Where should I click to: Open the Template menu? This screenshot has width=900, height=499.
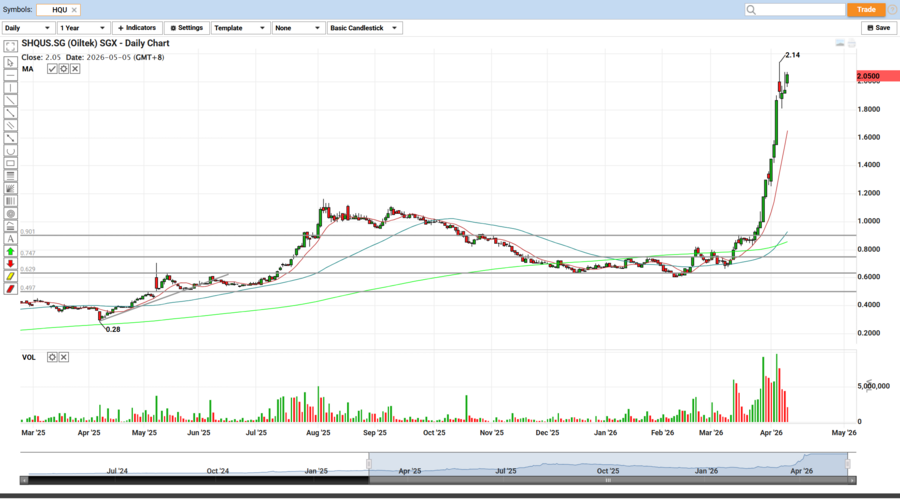[239, 28]
